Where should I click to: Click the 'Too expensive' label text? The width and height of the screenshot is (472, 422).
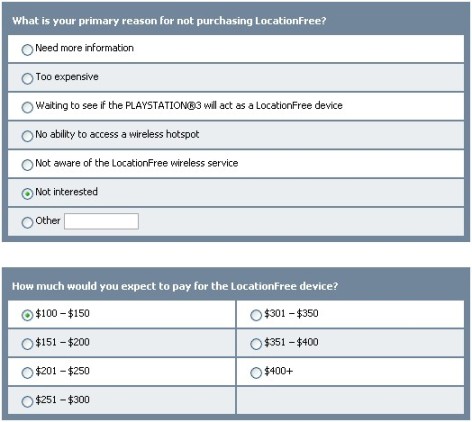tap(67, 77)
